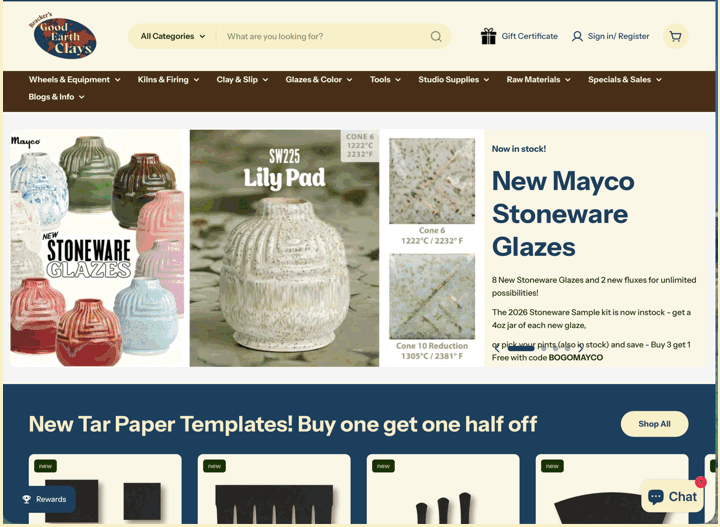Expand the Kilns & Firing menu
Viewport: 720px width, 527px height.
point(168,79)
